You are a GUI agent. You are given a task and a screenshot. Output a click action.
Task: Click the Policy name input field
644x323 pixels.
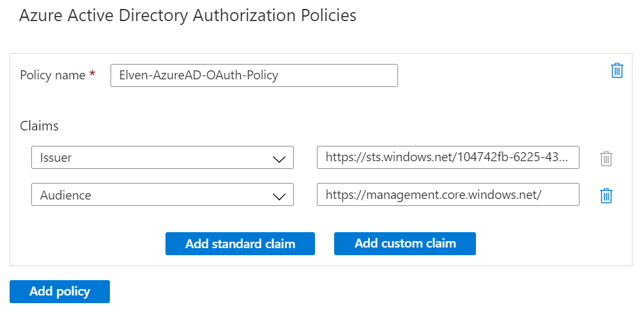tap(254, 75)
